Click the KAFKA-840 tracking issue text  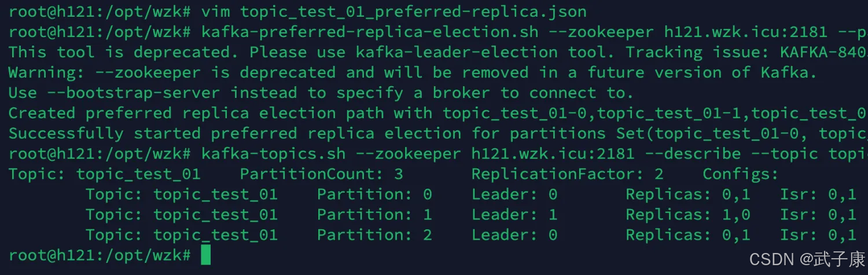coord(824,52)
